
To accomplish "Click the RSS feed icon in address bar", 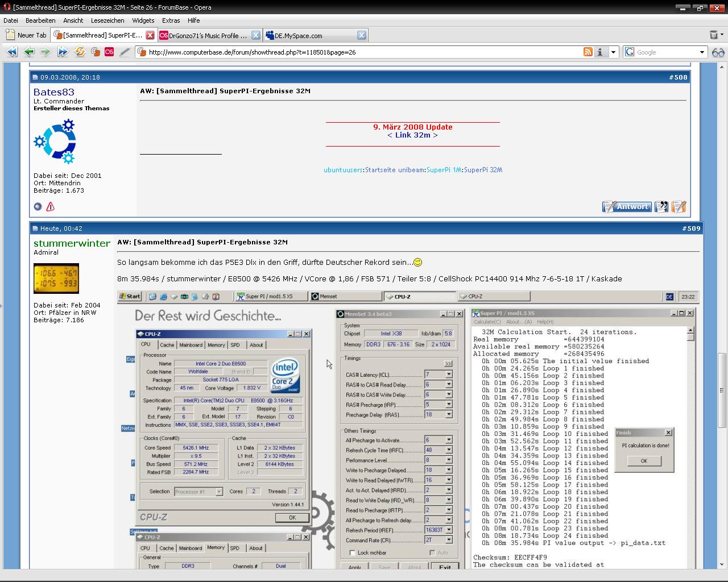I will (x=588, y=52).
